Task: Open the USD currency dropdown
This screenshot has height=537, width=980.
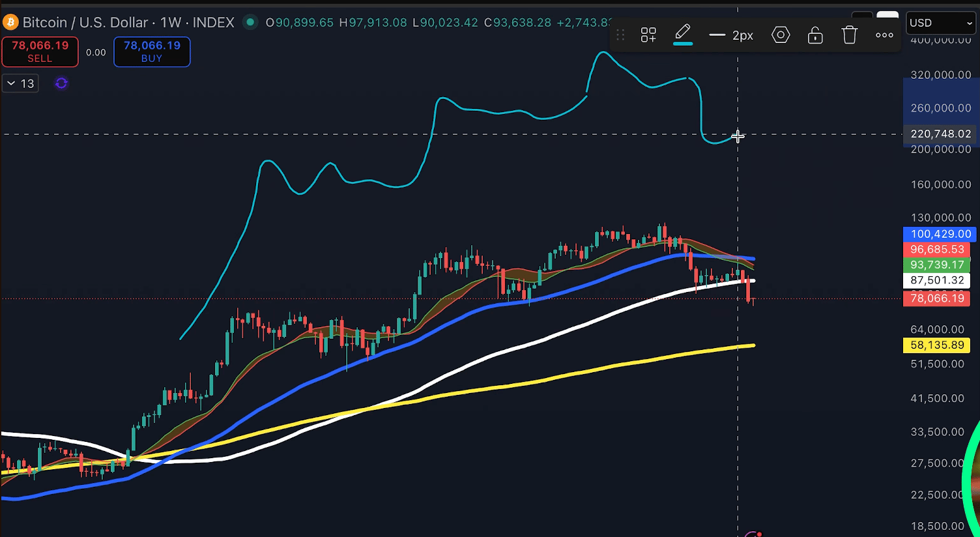Action: (x=941, y=23)
